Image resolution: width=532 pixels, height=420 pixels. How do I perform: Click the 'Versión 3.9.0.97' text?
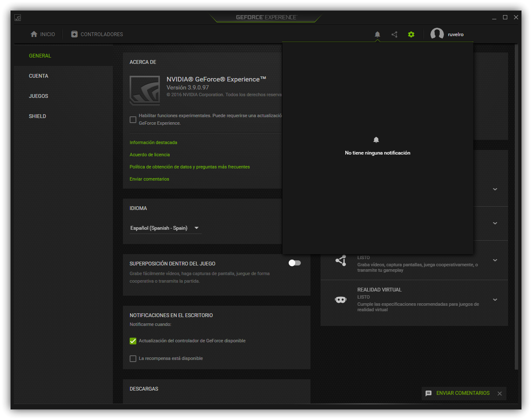[188, 87]
